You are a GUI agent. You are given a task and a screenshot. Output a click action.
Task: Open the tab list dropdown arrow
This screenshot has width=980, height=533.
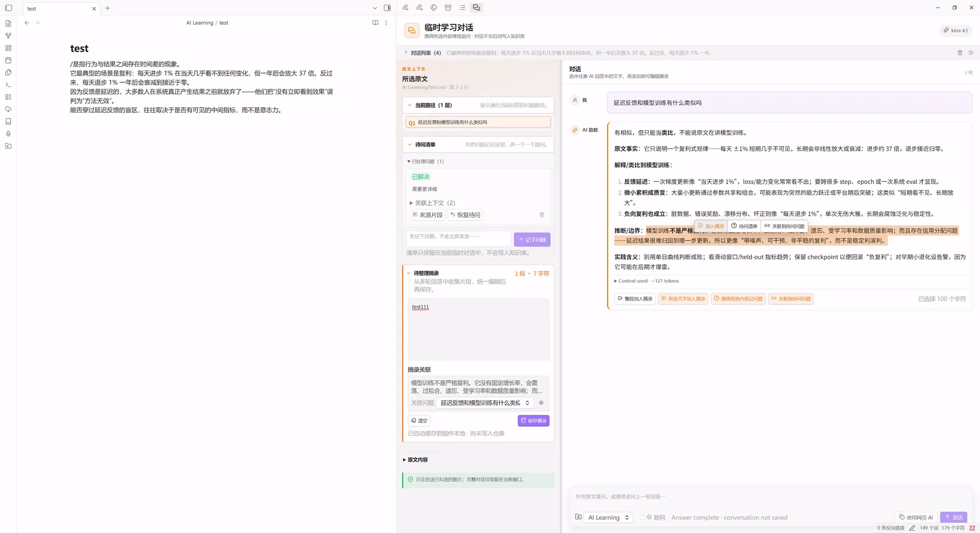point(375,8)
